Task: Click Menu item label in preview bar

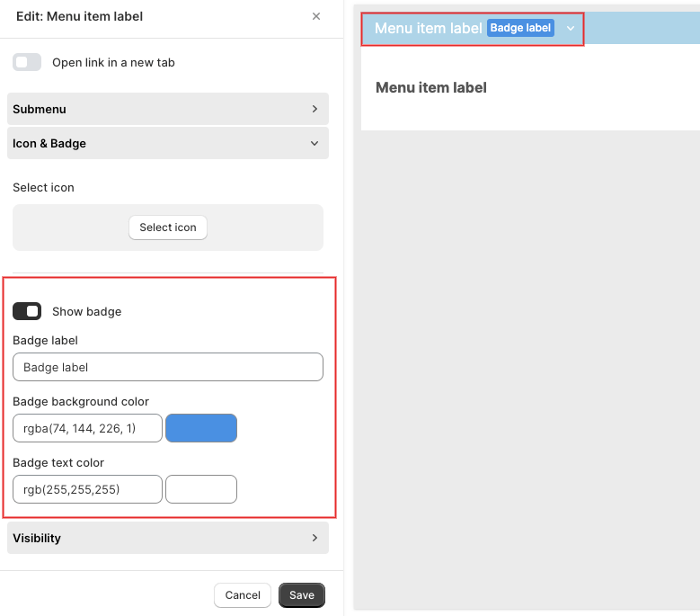Action: coord(428,28)
